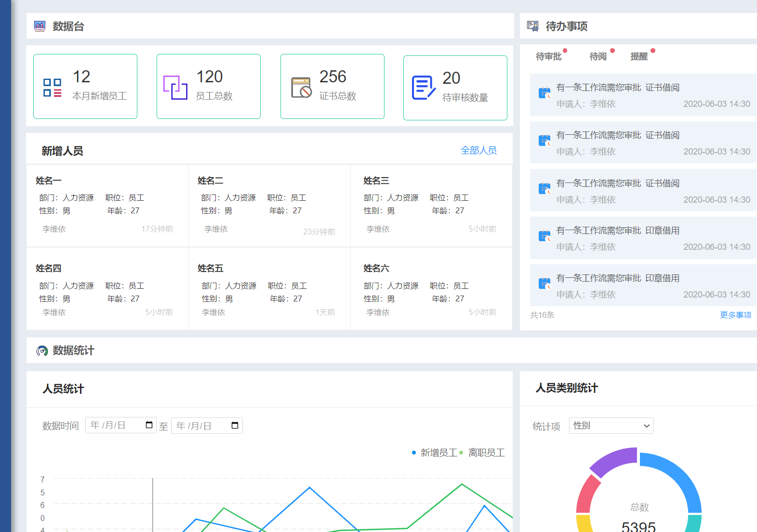Open the 员工总数 120 stat card

(209, 86)
